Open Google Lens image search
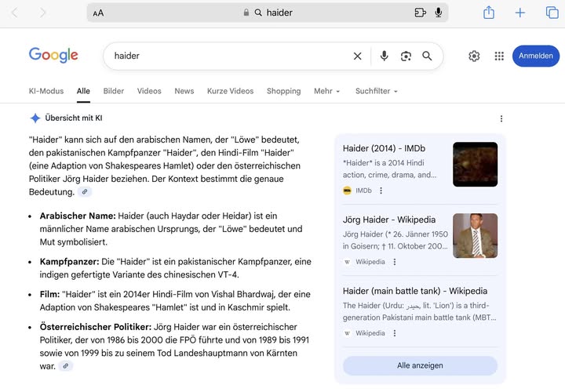 tap(406, 56)
